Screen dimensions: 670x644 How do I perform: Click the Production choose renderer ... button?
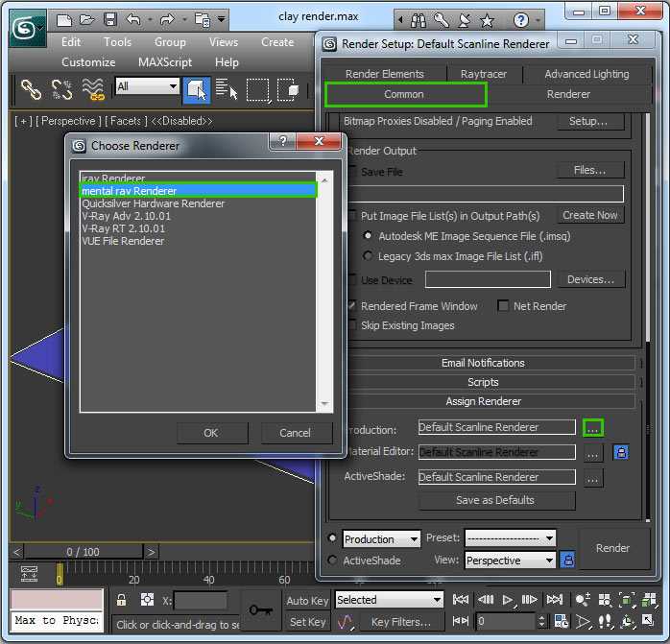click(593, 427)
